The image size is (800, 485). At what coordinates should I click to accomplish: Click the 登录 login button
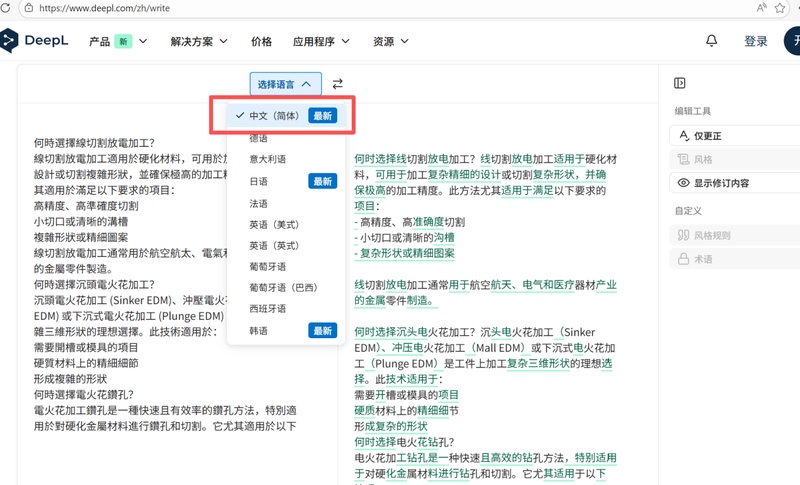[x=756, y=41]
